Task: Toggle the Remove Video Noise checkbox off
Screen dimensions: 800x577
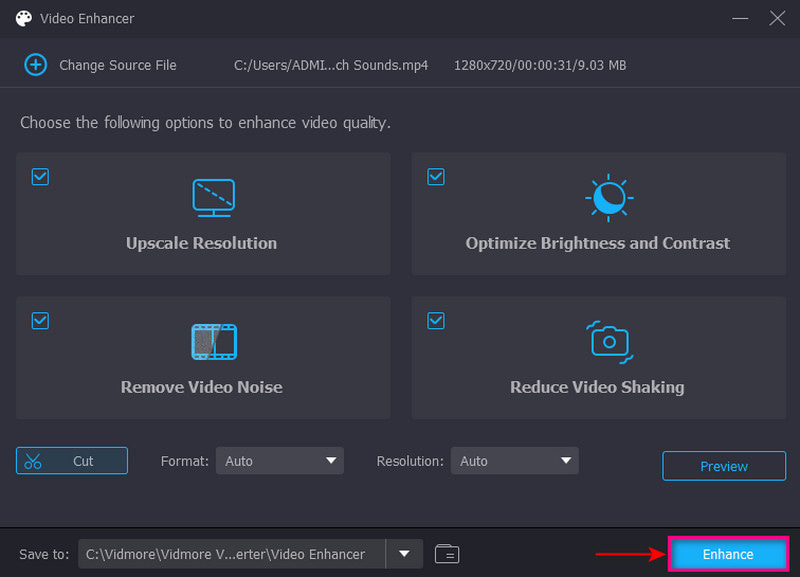Action: (40, 320)
